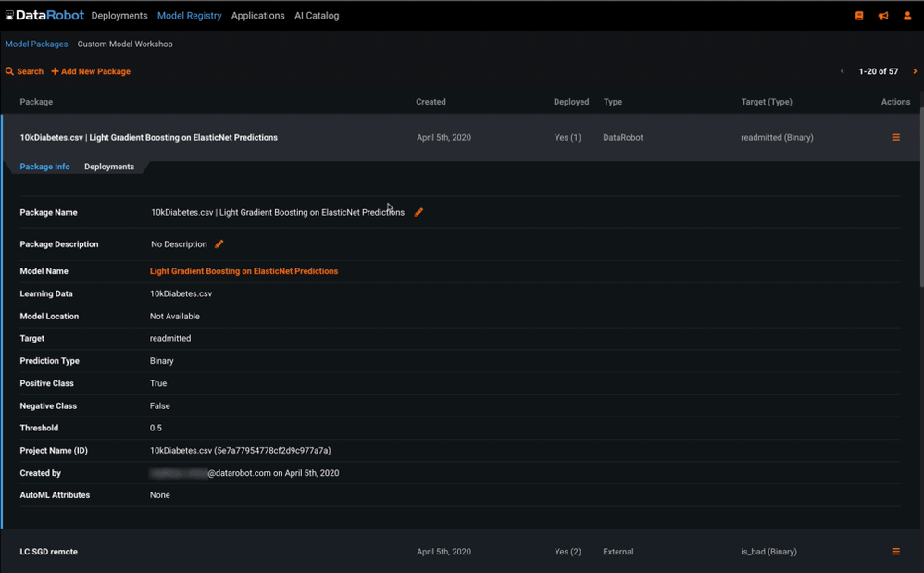924x573 pixels.
Task: Click the DataRobot logo
Action: tap(44, 16)
